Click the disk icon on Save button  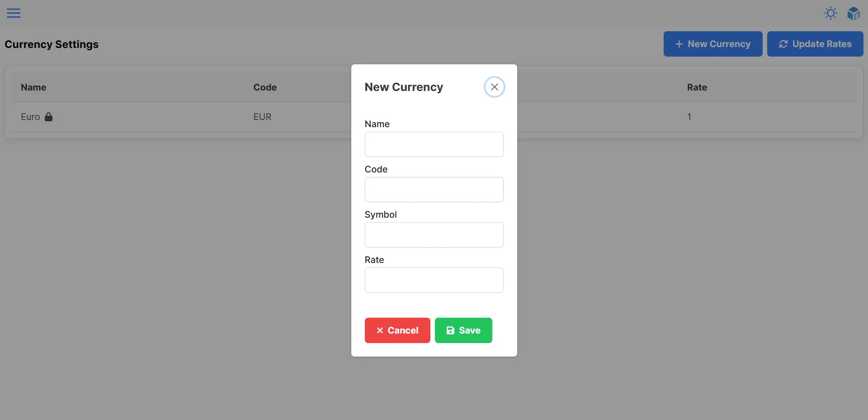[x=450, y=330]
